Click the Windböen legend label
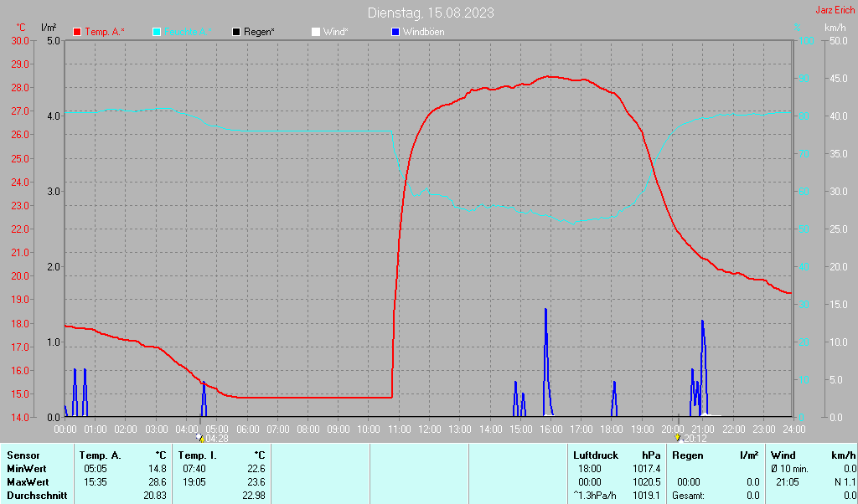This screenshot has width=858, height=504. pos(423,32)
